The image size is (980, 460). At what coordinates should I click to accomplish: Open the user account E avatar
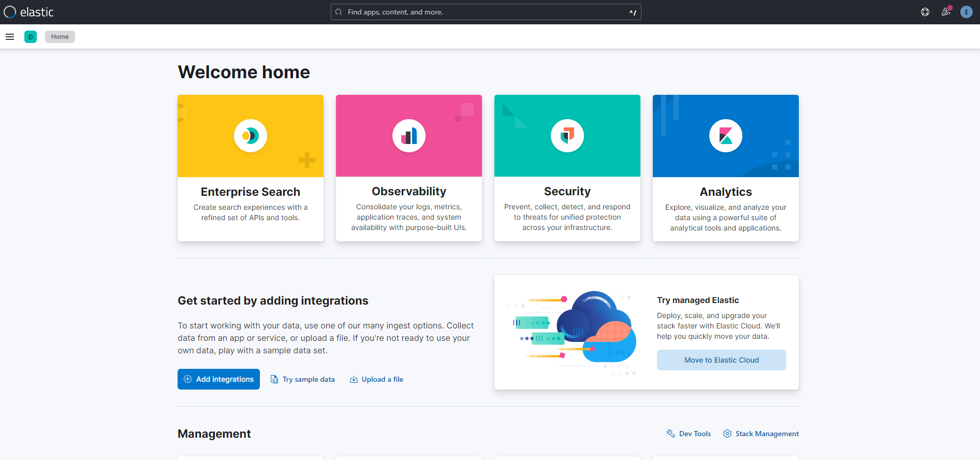[967, 12]
